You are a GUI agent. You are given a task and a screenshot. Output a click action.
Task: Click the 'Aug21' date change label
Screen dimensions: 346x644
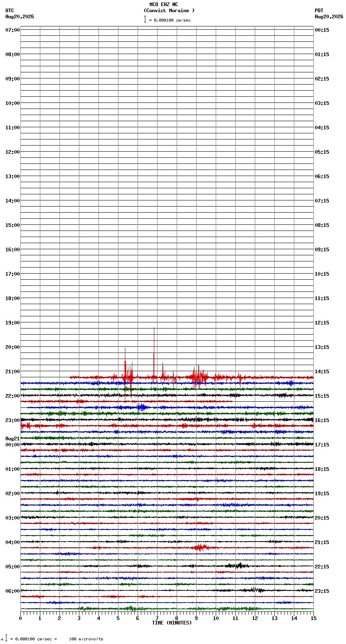[x=13, y=439]
